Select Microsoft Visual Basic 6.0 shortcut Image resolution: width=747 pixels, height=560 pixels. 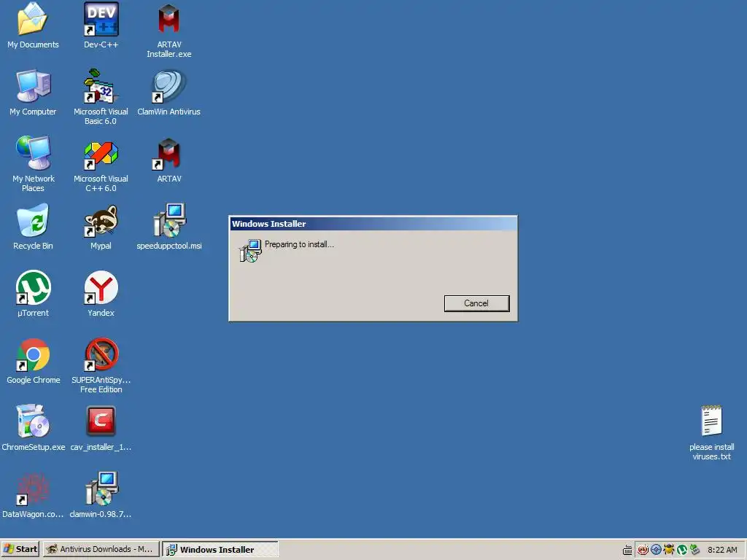(101, 86)
